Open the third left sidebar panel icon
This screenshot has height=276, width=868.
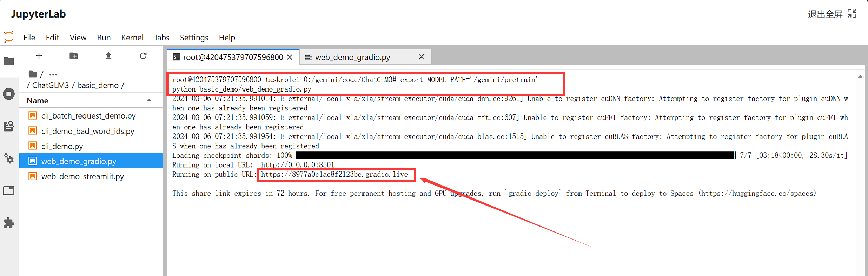coord(9,126)
